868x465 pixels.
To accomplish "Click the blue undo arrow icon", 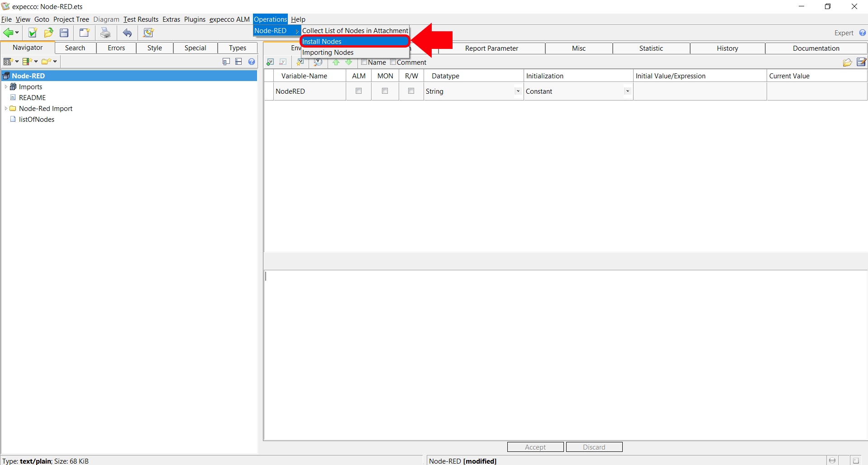I will tap(128, 33).
